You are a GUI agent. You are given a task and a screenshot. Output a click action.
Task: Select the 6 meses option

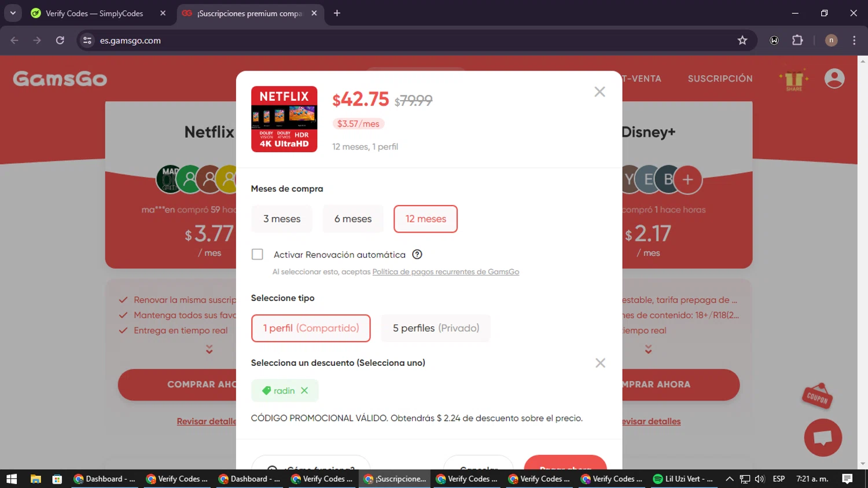[353, 219]
